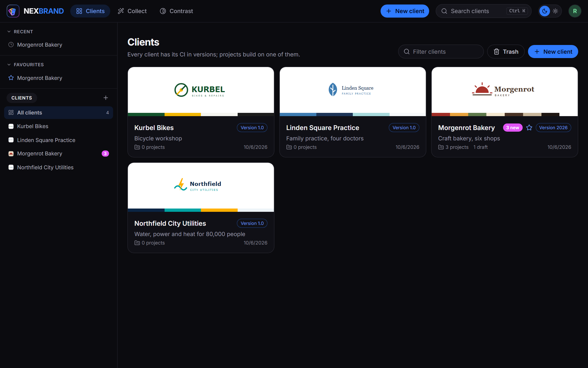Click into Filter clients field
Viewport: 588px width, 368px height.
pyautogui.click(x=441, y=52)
